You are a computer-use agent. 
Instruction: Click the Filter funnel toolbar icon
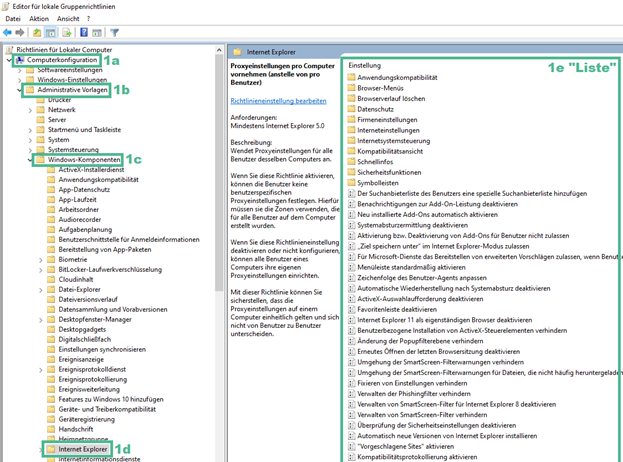click(x=115, y=32)
